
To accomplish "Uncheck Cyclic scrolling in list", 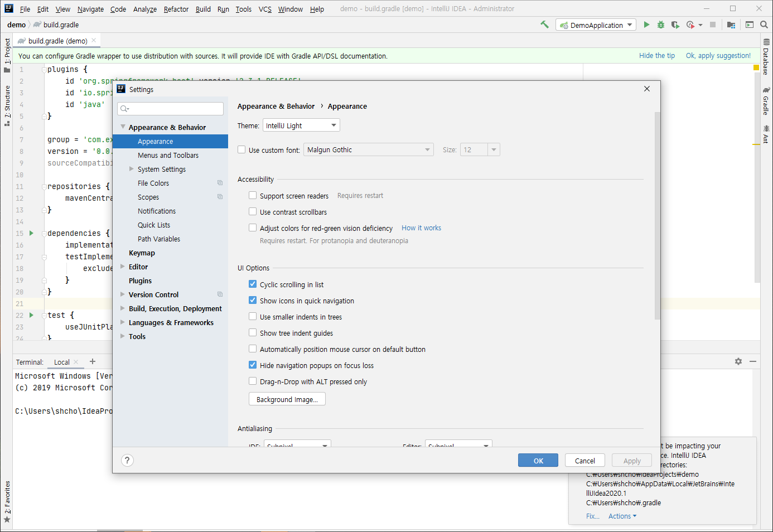I will [253, 284].
